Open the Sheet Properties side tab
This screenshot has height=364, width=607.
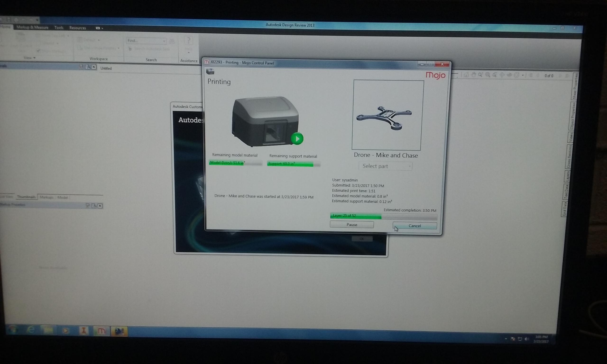pyautogui.click(x=575, y=86)
